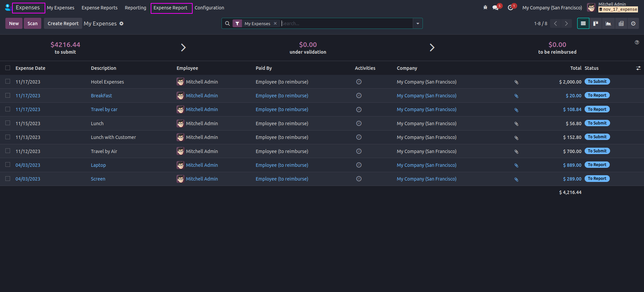Open the Pivot table view
Image resolution: width=644 pixels, height=292 pixels.
click(x=621, y=23)
